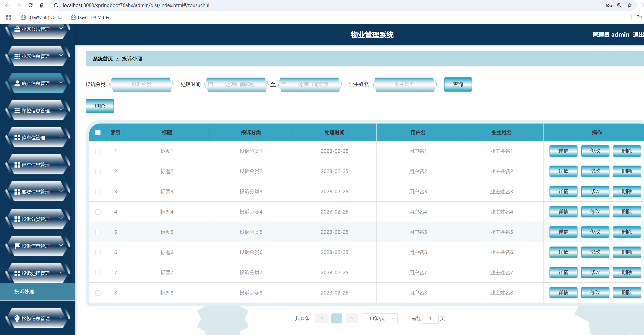The height and width of the screenshot is (335, 644).
Task: Click inside the 投诉分类 search field
Action: click(x=141, y=84)
